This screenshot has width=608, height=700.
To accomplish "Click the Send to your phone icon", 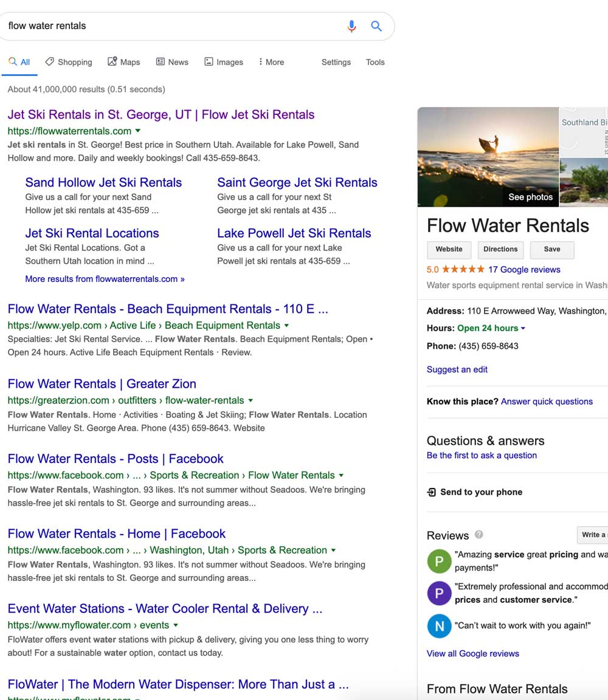I will click(432, 492).
